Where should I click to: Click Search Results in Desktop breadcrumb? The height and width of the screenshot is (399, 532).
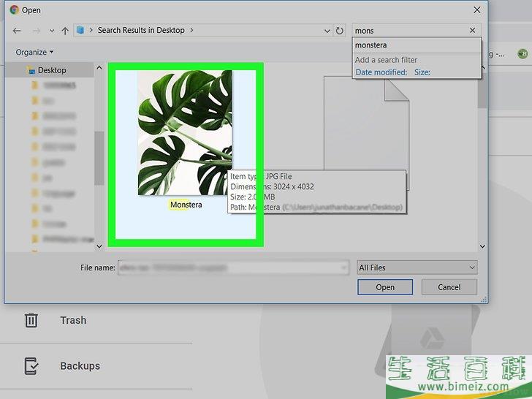pos(141,30)
